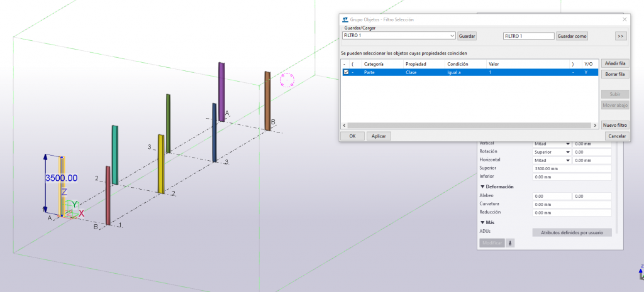Select the yellow column at grid line 2
Viewport: 644px width, 292px height.
pos(161,164)
